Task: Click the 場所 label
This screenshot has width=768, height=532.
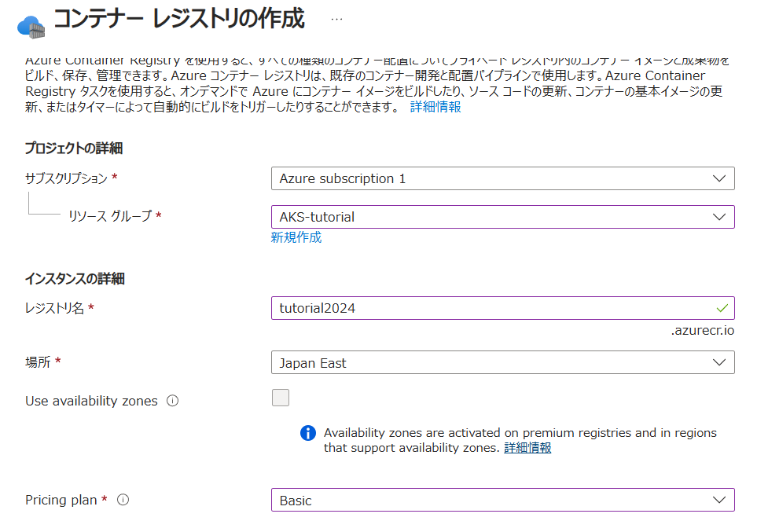Action: (38, 362)
